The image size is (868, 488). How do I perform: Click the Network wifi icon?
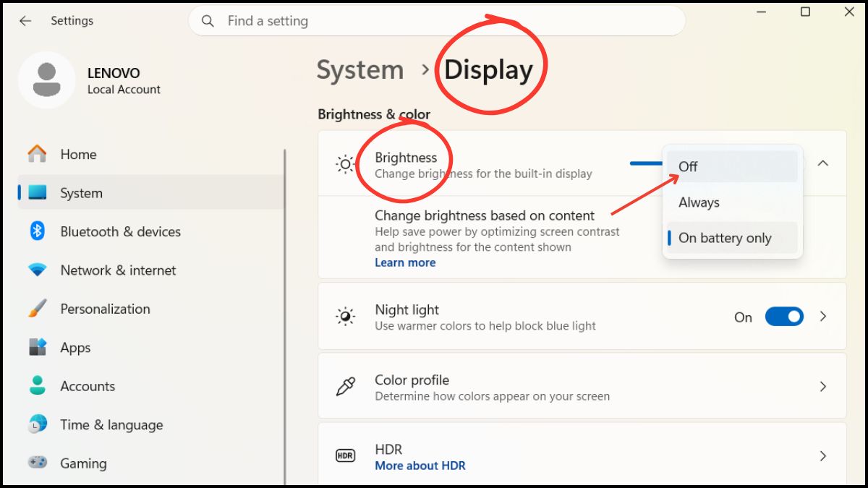pos(37,270)
